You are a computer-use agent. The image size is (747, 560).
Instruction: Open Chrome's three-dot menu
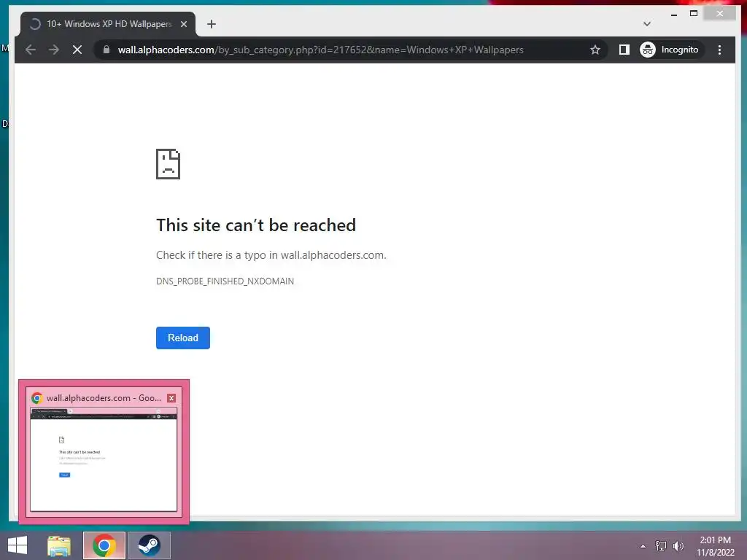pos(719,50)
